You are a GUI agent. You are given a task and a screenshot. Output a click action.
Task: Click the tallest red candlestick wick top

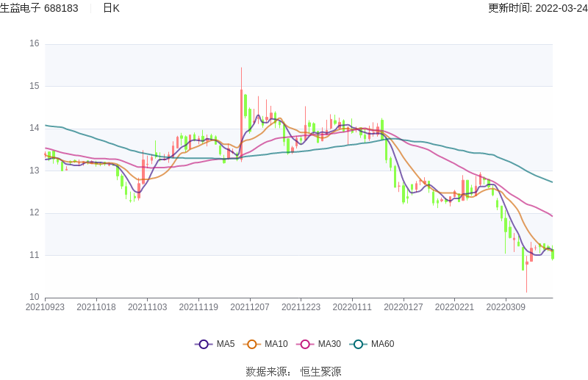pyautogui.click(x=241, y=68)
